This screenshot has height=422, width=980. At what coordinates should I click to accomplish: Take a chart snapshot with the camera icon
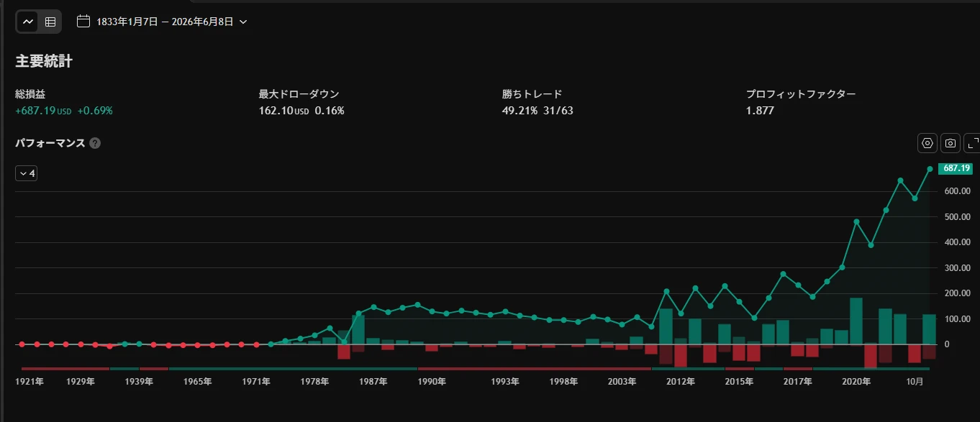(x=950, y=143)
